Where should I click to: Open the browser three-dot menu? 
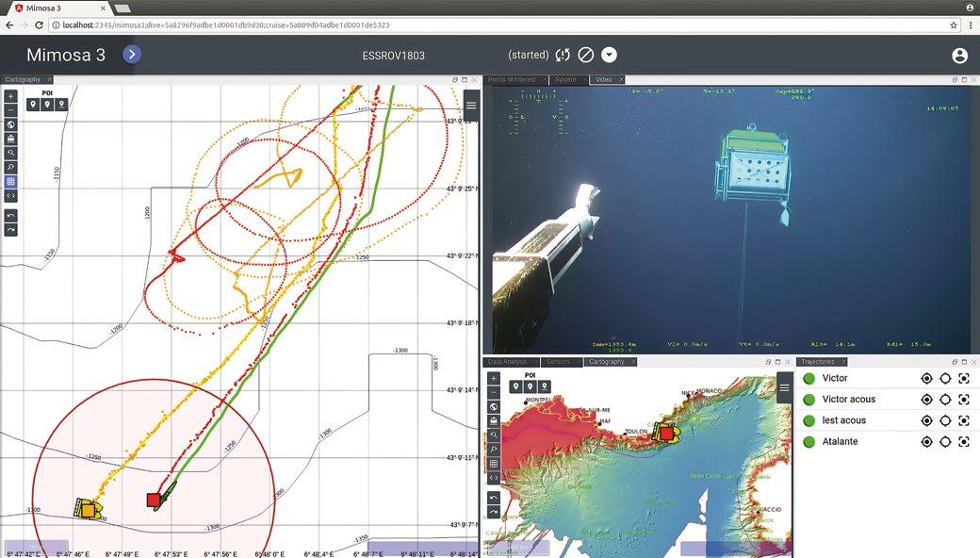(971, 25)
